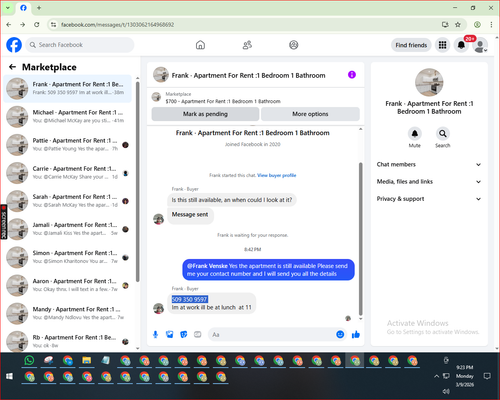The height and width of the screenshot is (400, 500).
Task: Open File Explorer from the taskbar
Action: pyautogui.click(x=87, y=361)
